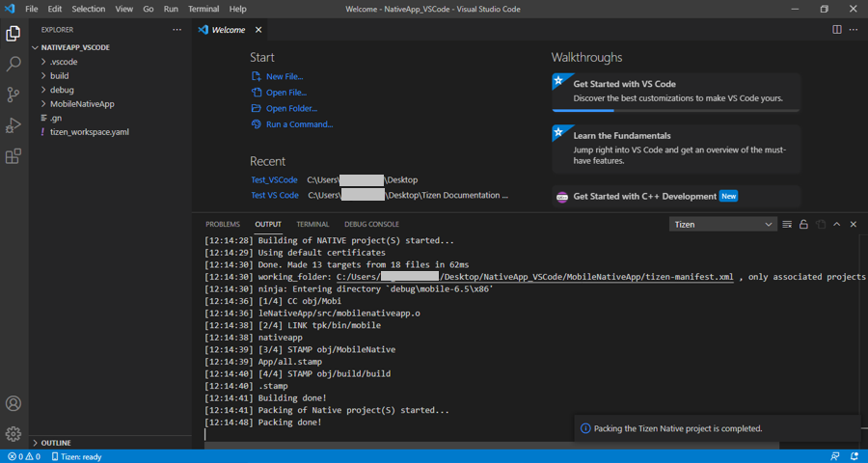The height and width of the screenshot is (463, 868).
Task: Open the Run and Debug view
Action: (14, 125)
